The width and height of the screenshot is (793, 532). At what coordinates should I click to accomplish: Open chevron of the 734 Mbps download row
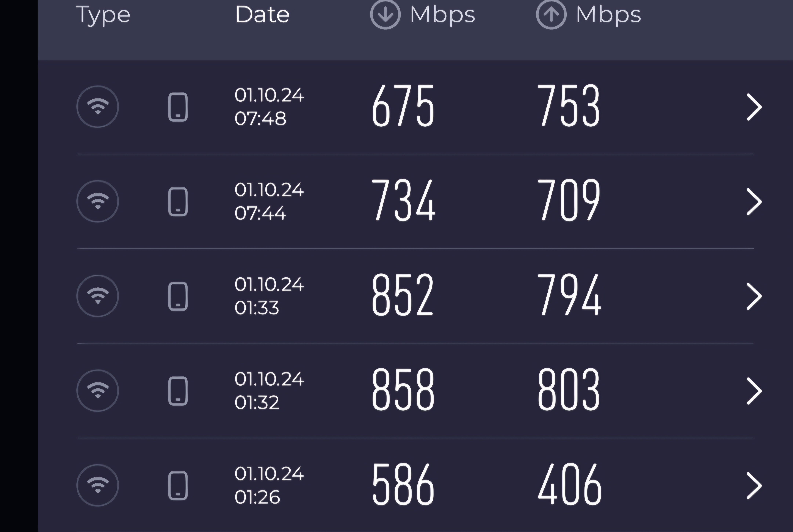754,202
